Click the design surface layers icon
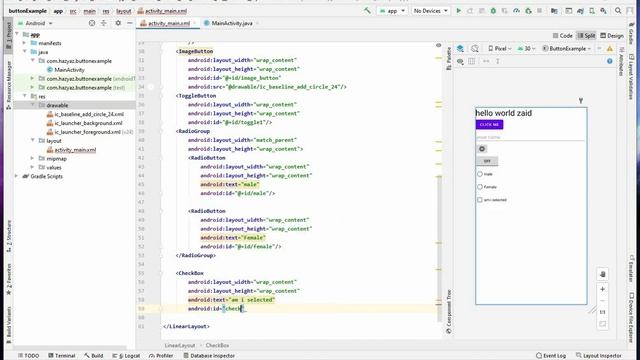640x360 pixels. (460, 49)
